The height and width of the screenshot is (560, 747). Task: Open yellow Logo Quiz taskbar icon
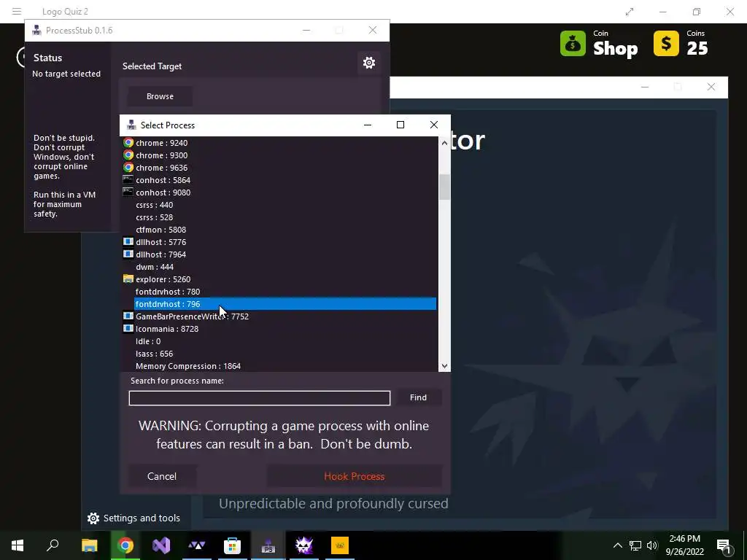[340, 545]
